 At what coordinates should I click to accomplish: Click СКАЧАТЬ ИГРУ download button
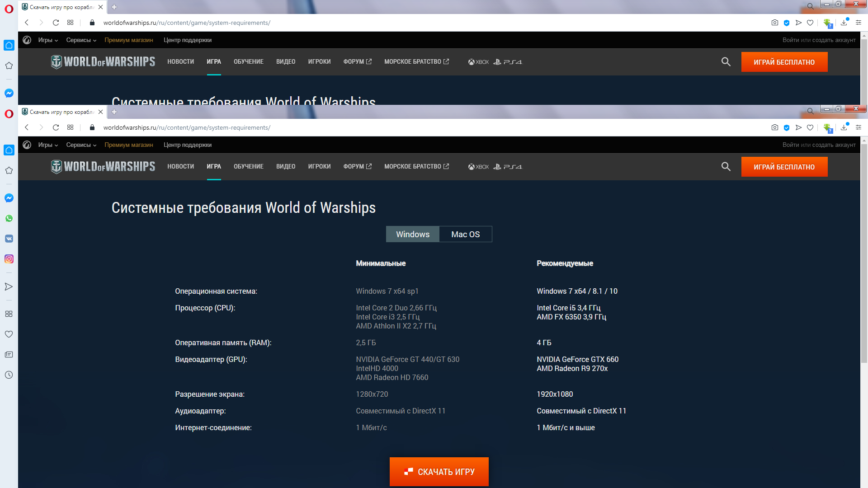pos(439,472)
